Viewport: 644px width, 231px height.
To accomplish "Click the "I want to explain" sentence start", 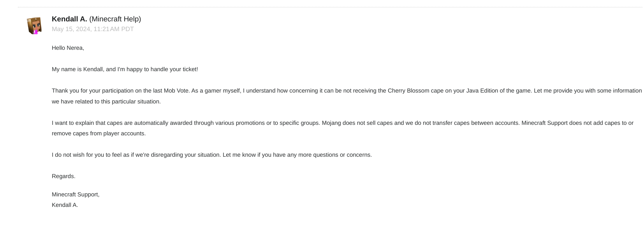I will (x=74, y=123).
